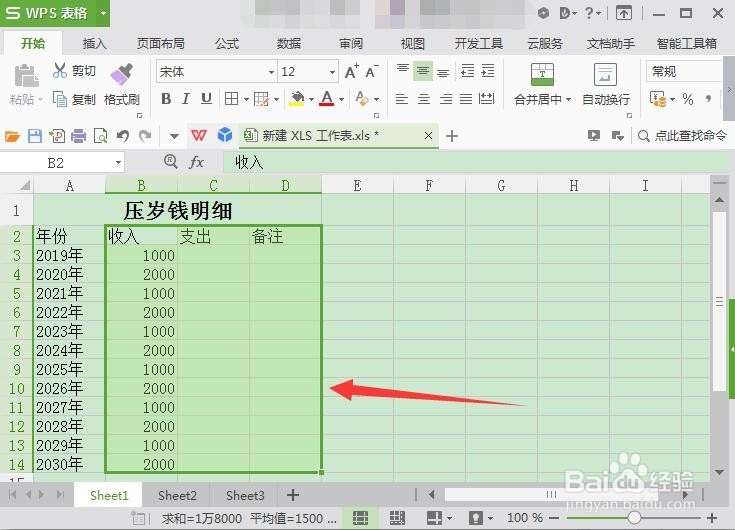735x530 pixels.
Task: Select the Format Painter brush
Action: point(121,75)
